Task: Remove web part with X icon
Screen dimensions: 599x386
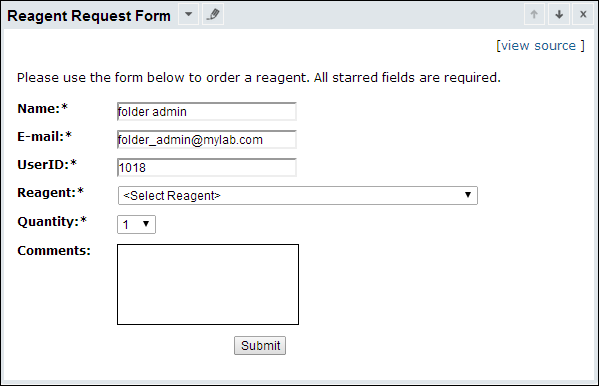Action: click(583, 15)
